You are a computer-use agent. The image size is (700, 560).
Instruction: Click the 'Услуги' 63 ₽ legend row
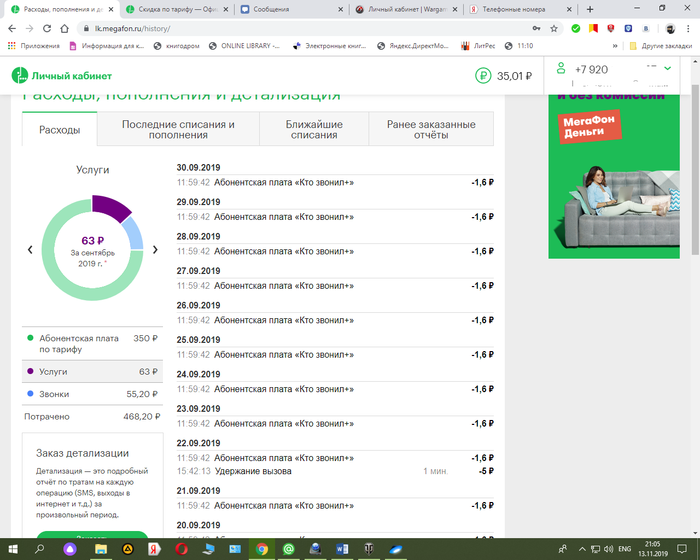pos(92,372)
